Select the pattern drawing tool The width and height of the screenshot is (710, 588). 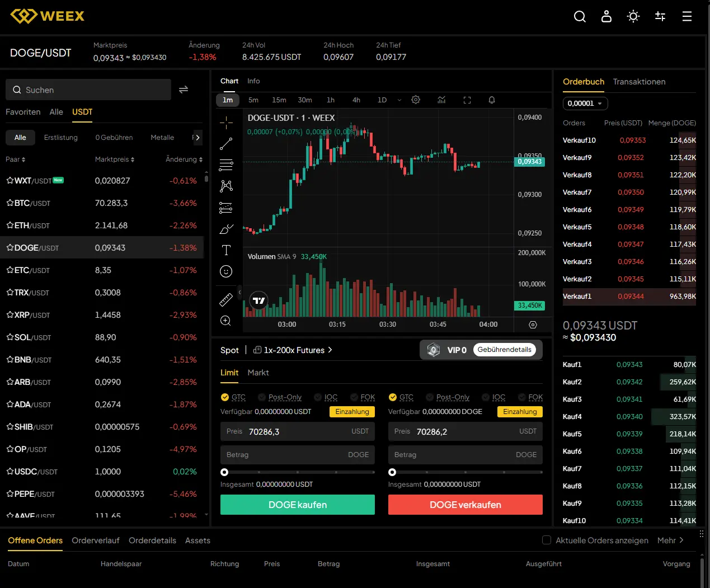(226, 186)
